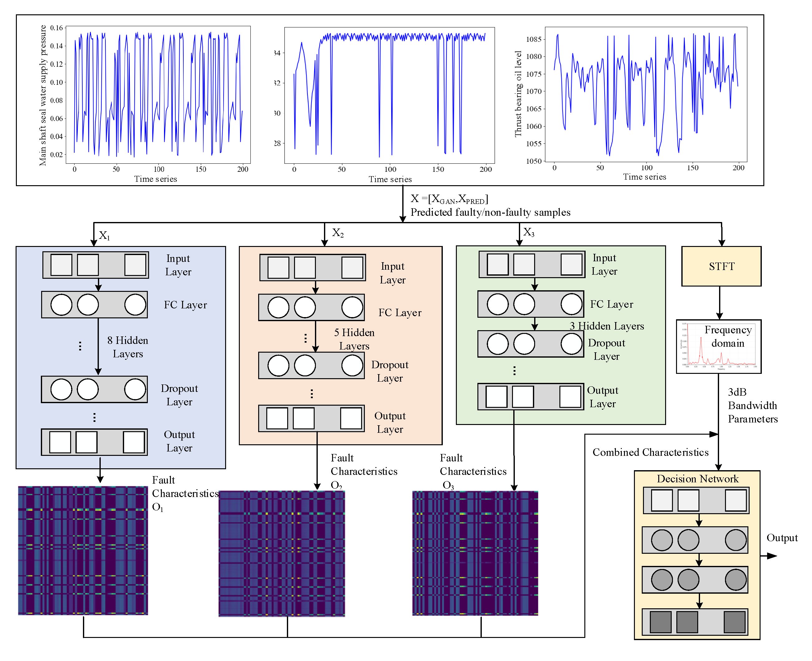Click first square in orange Output Layer
812x661 pixels.
pos(277,418)
